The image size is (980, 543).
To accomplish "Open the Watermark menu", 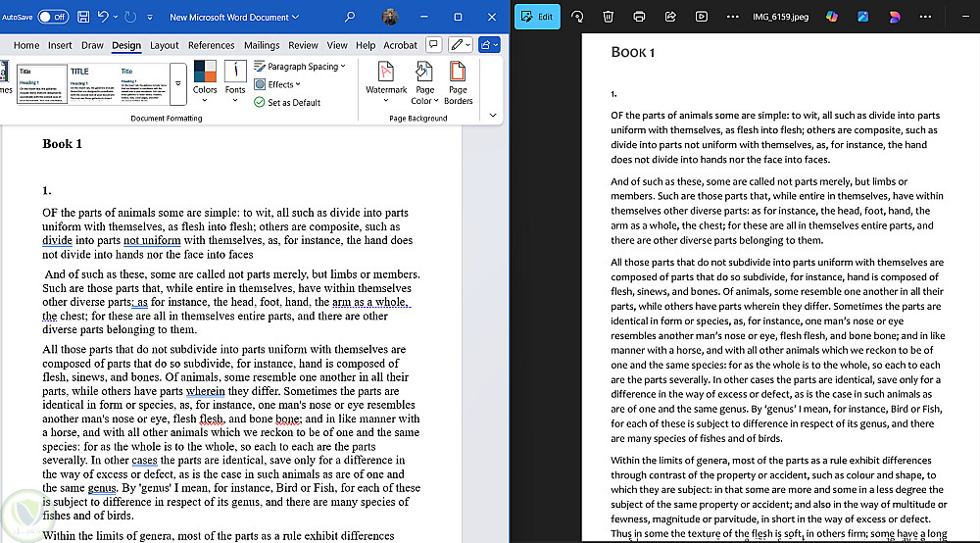I will tap(386, 82).
